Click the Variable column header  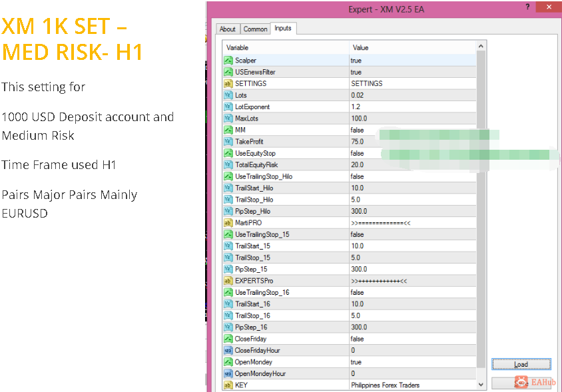pyautogui.click(x=286, y=48)
